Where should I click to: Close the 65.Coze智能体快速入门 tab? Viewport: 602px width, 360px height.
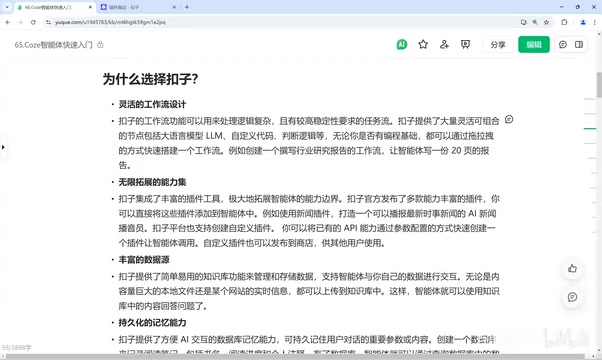pos(90,7)
